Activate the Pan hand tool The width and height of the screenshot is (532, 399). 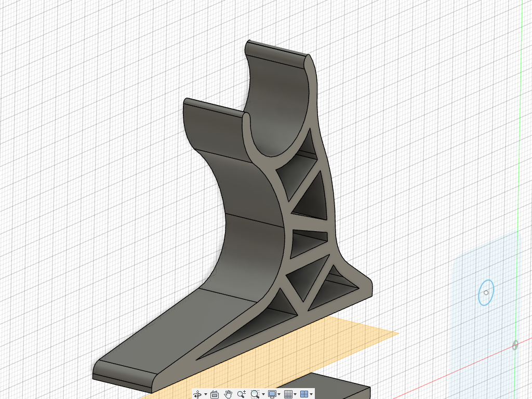click(x=228, y=394)
